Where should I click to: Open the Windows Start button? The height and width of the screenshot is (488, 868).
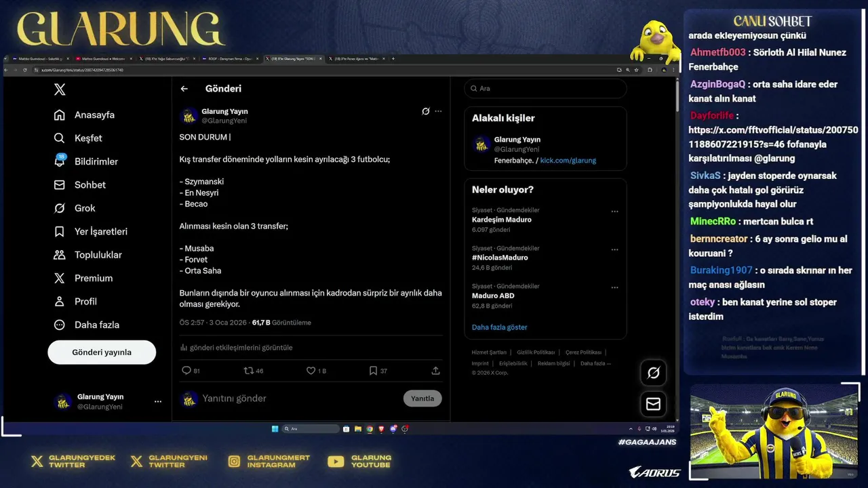point(275,428)
